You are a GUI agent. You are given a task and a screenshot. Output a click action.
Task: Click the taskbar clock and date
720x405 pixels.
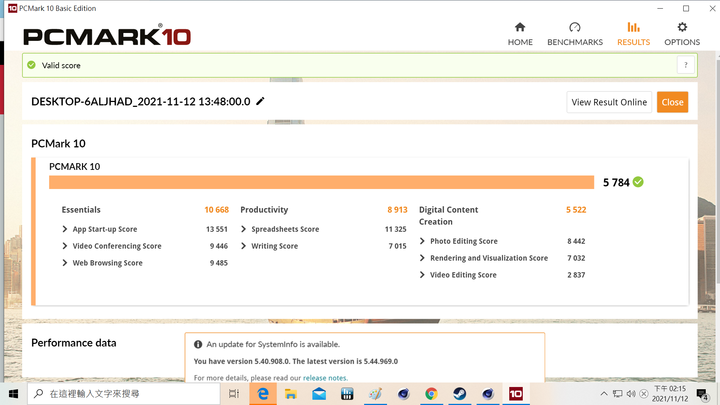point(670,394)
